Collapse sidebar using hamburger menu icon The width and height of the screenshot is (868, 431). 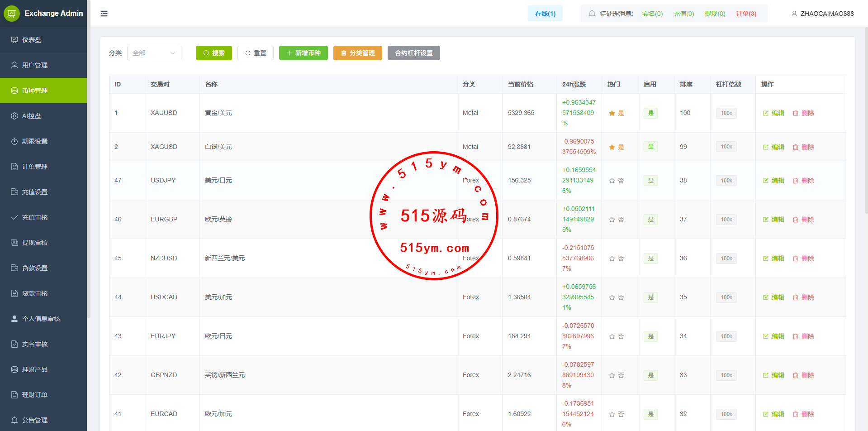104,14
